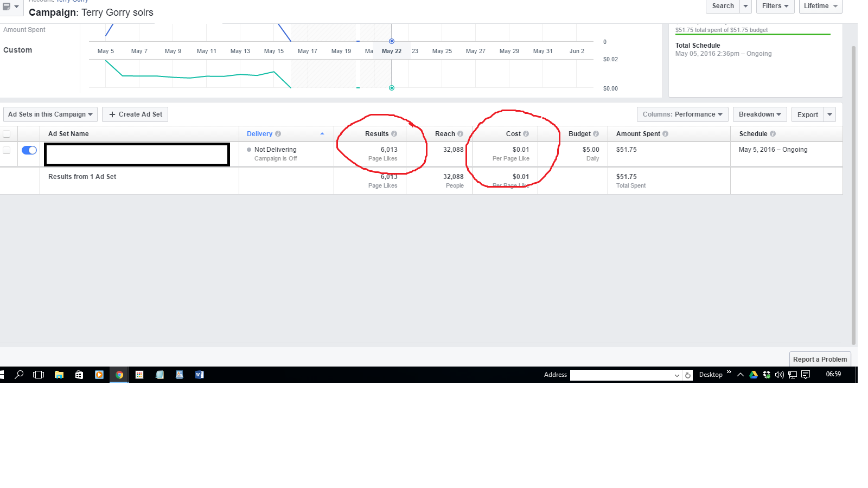The image size is (868, 488).
Task: Click the taskbar Address input field
Action: click(622, 375)
